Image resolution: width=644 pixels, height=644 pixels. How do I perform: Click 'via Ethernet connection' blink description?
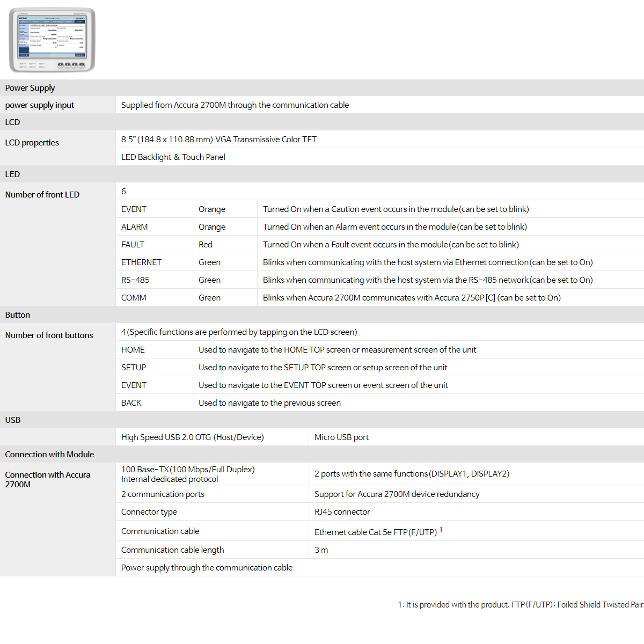[428, 262]
